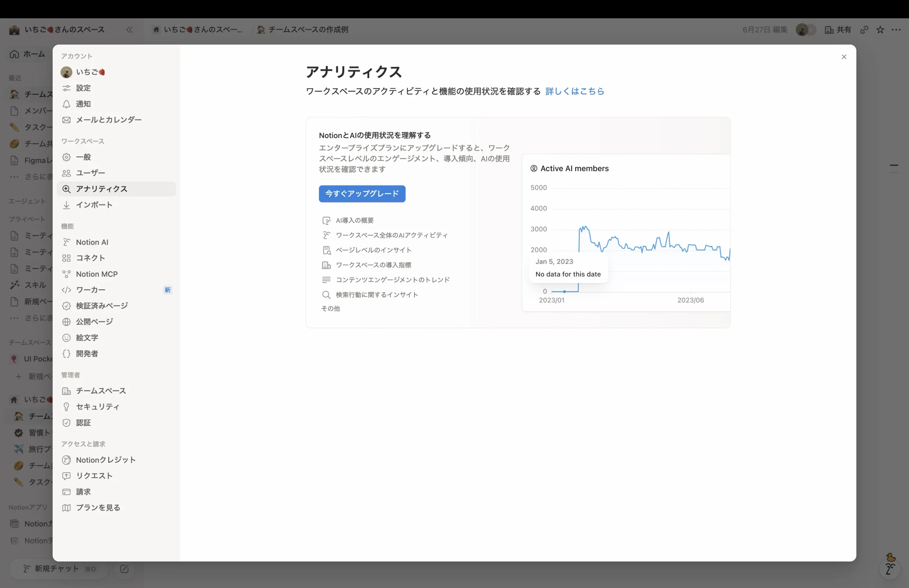
Task: Open the workspace switcher いちごさんのスペース
Action: click(x=57, y=30)
